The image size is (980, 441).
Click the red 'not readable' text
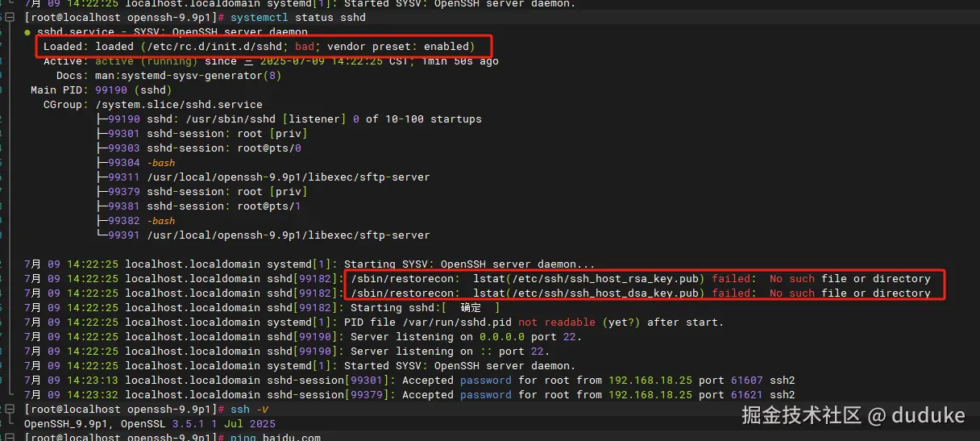[557, 322]
